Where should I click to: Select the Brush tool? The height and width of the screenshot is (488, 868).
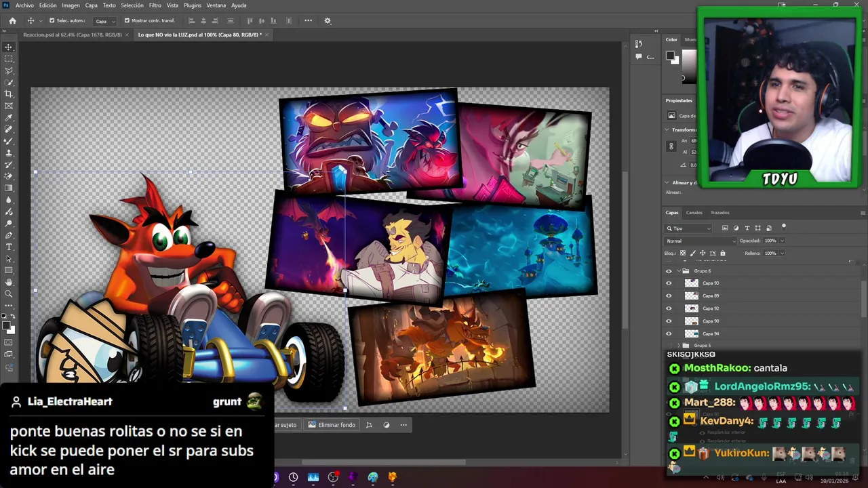coord(9,141)
